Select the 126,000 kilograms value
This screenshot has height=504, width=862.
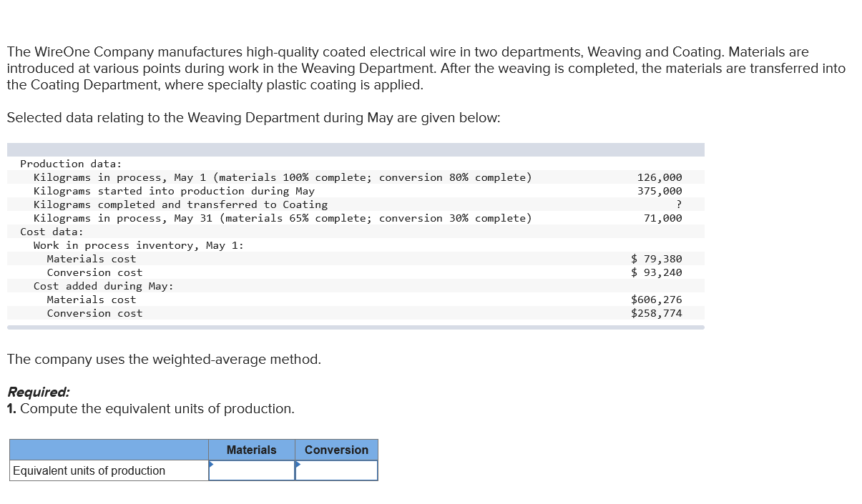coord(659,177)
